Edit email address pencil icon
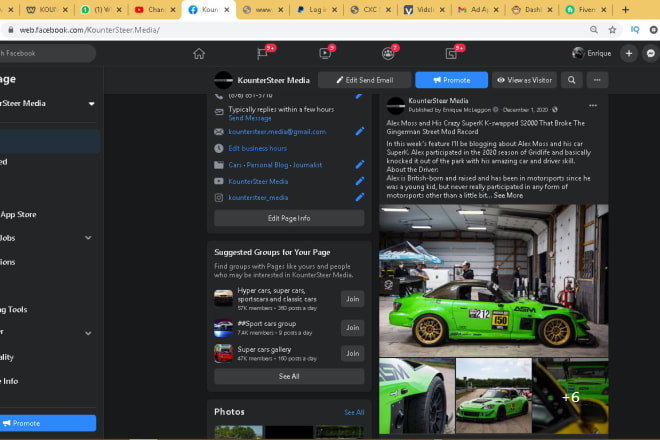Screen dimensions: 660x440 click(x=359, y=131)
